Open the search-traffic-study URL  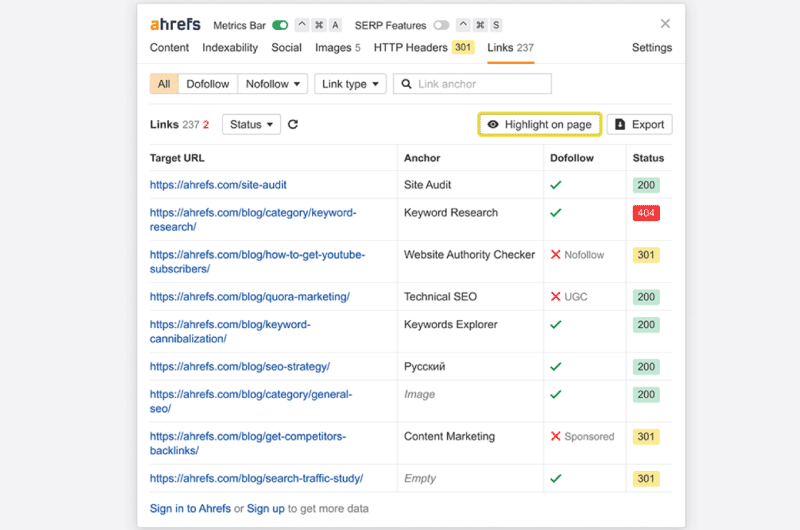point(256,478)
